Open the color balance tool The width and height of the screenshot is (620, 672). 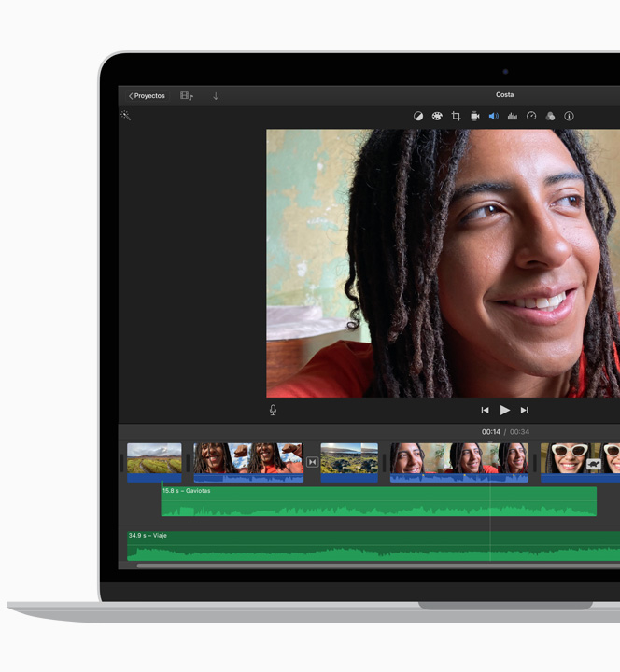418,117
